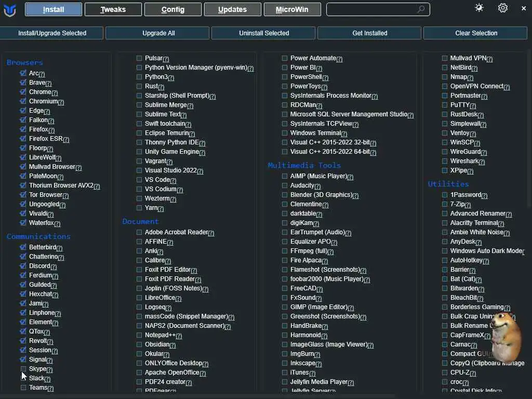Open info link (?) next to Firefox
Image resolution: width=532 pixels, height=399 pixels.
(51, 130)
